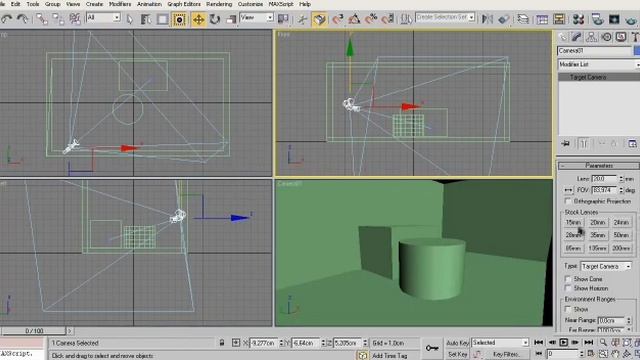Image resolution: width=640 pixels, height=360 pixels.
Task: Toggle the Window/Crossing selection icon
Action: point(179,19)
